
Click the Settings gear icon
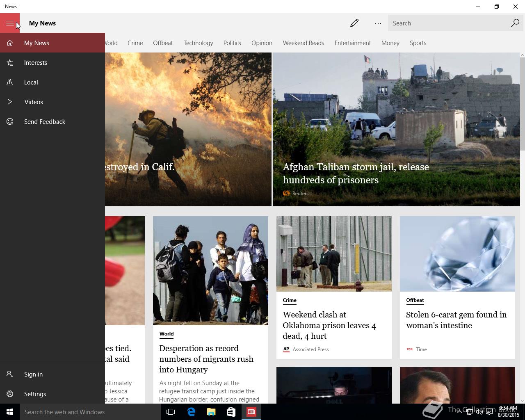pos(10,394)
